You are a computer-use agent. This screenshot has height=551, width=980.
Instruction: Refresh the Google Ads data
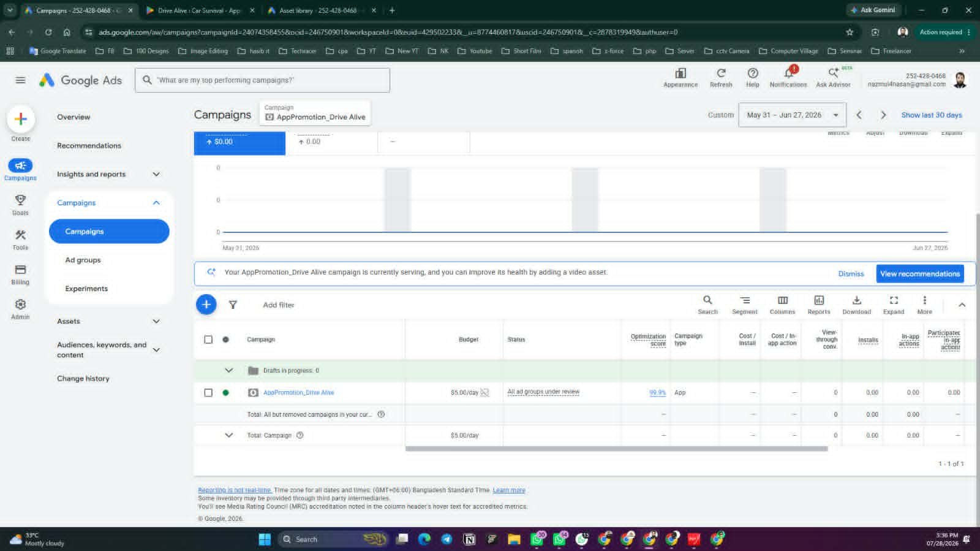coord(721,78)
